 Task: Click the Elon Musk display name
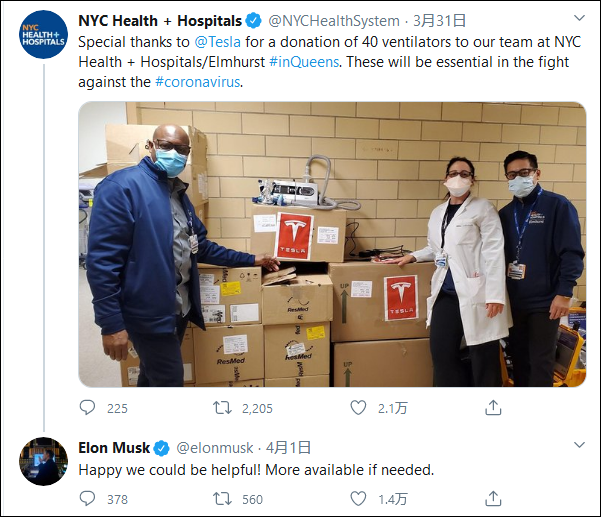(114, 448)
